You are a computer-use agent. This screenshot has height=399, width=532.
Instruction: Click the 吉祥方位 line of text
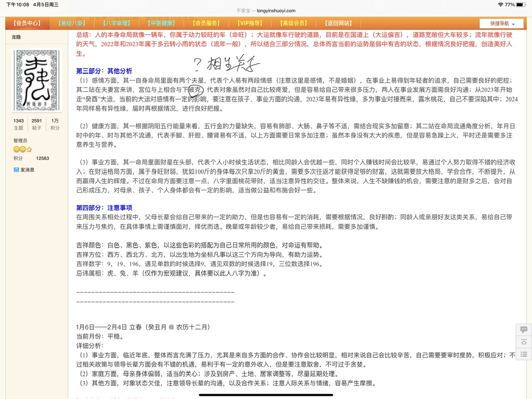pos(200,255)
